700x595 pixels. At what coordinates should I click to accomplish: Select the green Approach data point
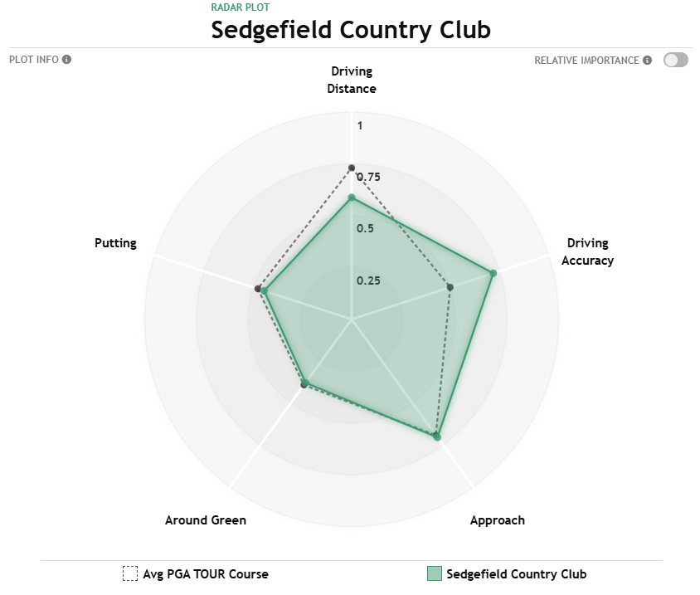[x=438, y=436]
